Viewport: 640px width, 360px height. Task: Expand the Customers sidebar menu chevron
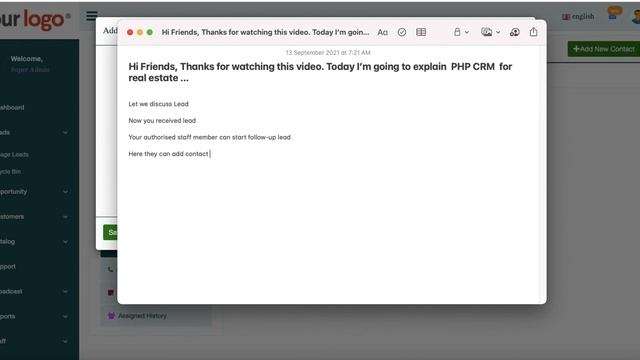coord(65,217)
